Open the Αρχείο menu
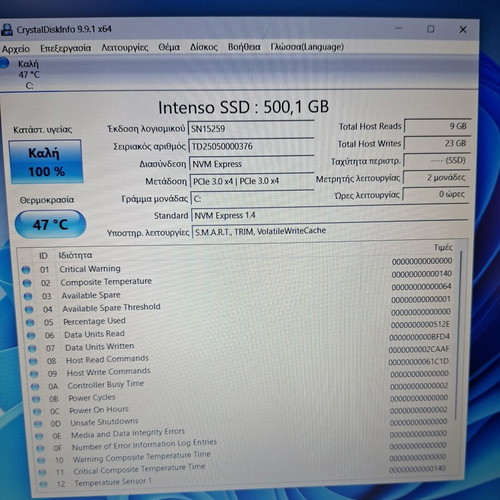The height and width of the screenshot is (500, 500). [16, 49]
